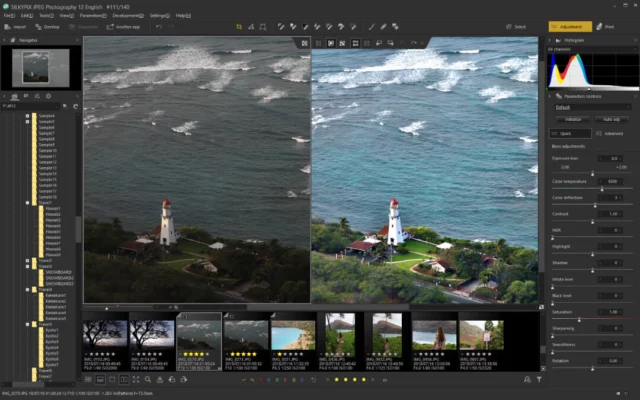The height and width of the screenshot is (400, 640).
Task: Collapse the Histogram panel section
Action: pos(550,40)
